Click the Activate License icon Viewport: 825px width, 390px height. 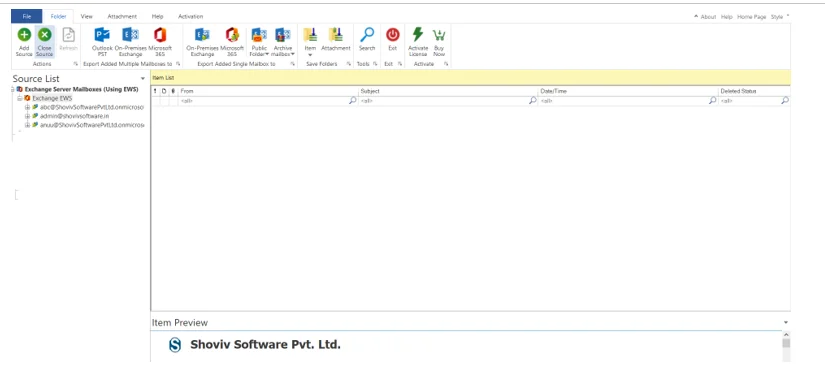(x=418, y=35)
